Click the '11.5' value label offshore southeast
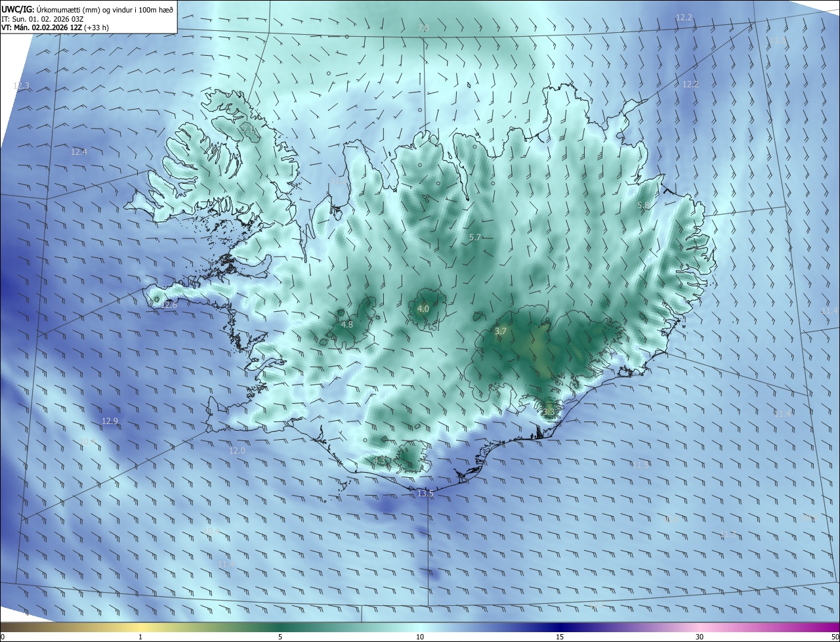The width and height of the screenshot is (840, 642). click(x=641, y=465)
